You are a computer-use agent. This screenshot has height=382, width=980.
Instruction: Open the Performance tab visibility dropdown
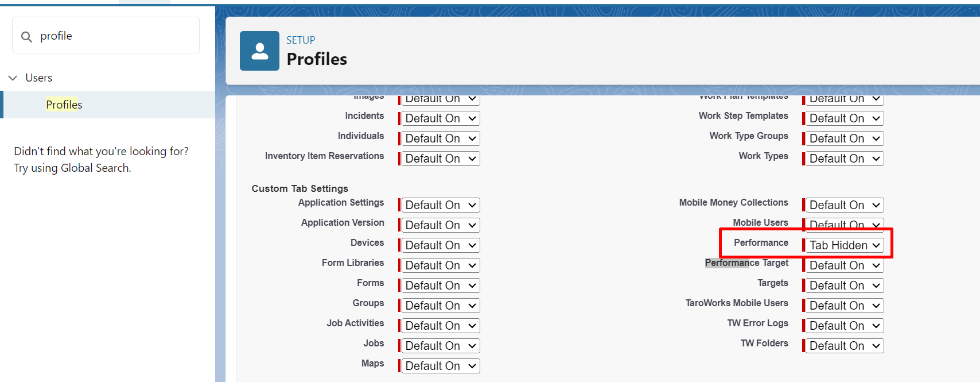(844, 245)
